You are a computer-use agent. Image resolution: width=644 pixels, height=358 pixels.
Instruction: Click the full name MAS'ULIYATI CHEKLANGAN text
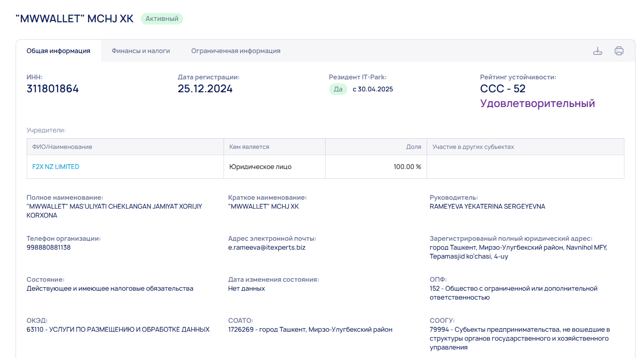pos(114,211)
